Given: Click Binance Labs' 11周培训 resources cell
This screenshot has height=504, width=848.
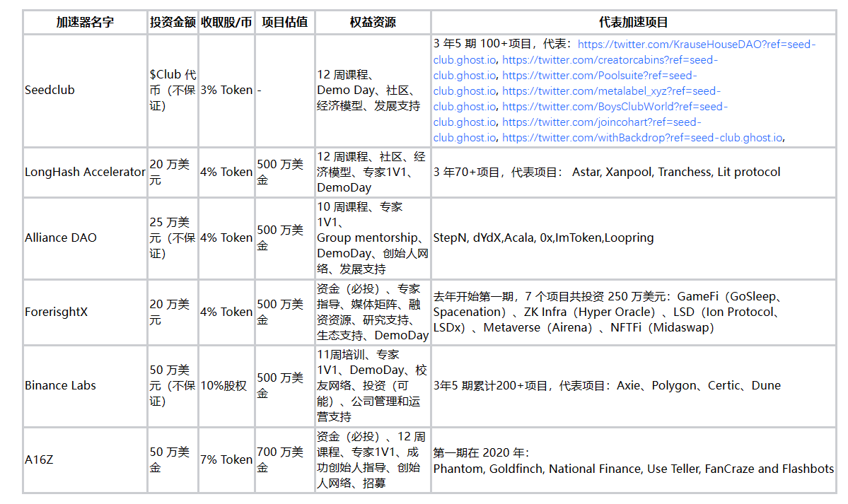Looking at the screenshot, I should coord(373,385).
